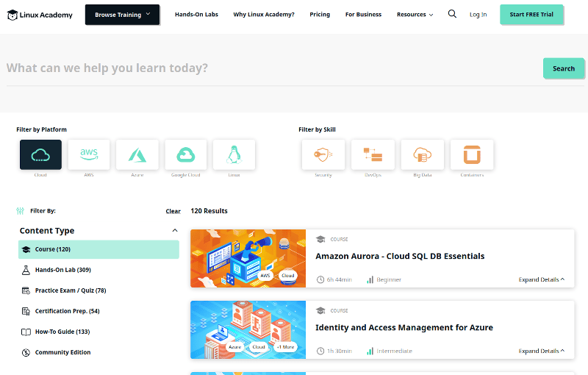Click the Practice Exam / Quiz icon
Viewport: 588px width, 375px height.
pyautogui.click(x=26, y=290)
